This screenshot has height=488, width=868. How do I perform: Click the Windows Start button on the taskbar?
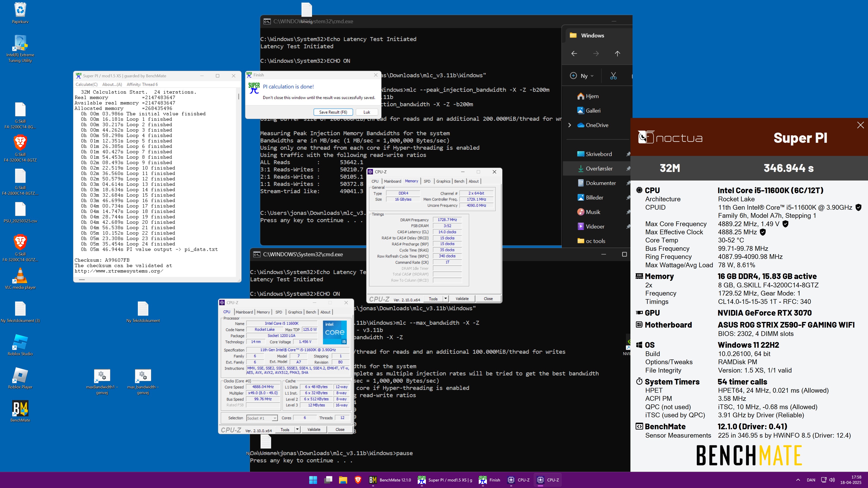[x=313, y=480]
